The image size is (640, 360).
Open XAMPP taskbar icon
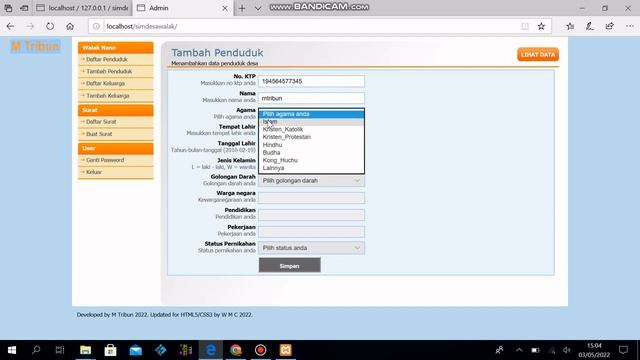[286, 350]
